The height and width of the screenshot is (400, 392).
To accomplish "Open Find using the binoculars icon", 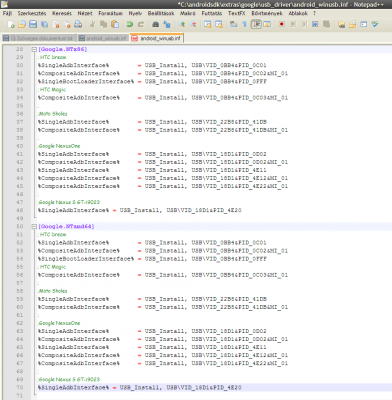I will pyautogui.click(x=156, y=24).
